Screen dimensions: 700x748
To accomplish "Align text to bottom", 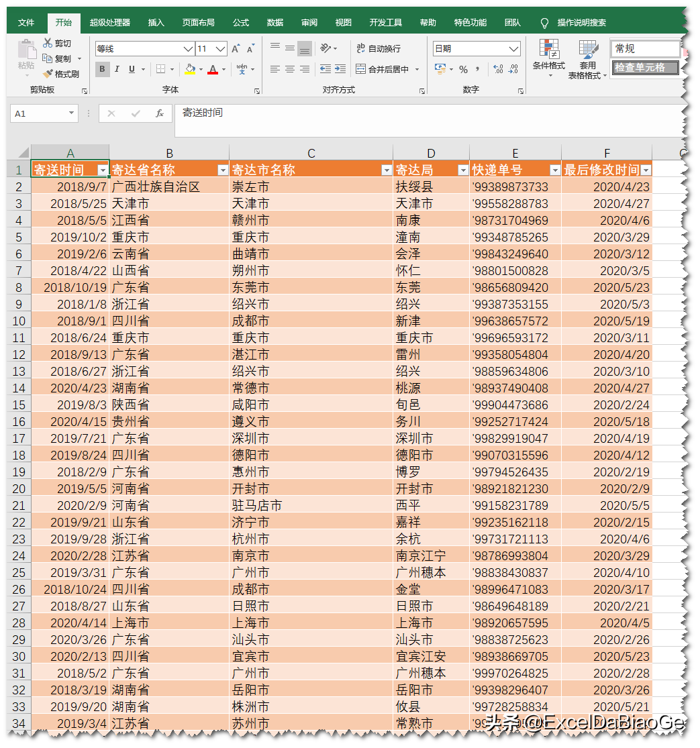I will click(305, 48).
